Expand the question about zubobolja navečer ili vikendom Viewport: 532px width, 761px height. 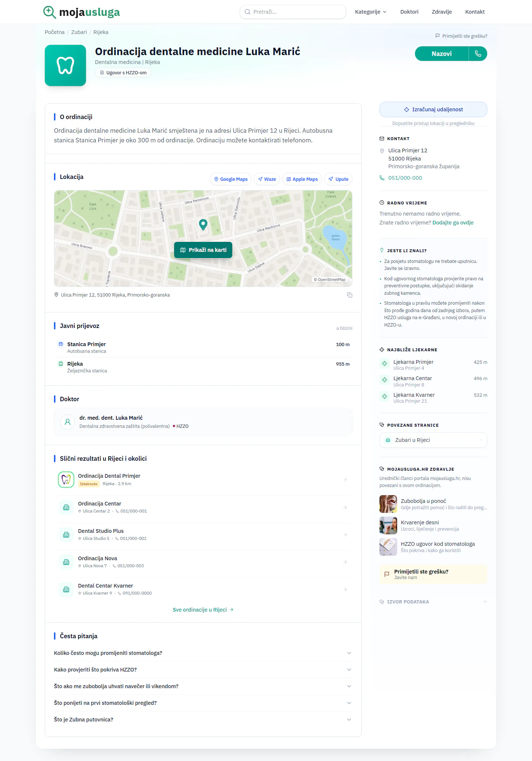click(203, 686)
